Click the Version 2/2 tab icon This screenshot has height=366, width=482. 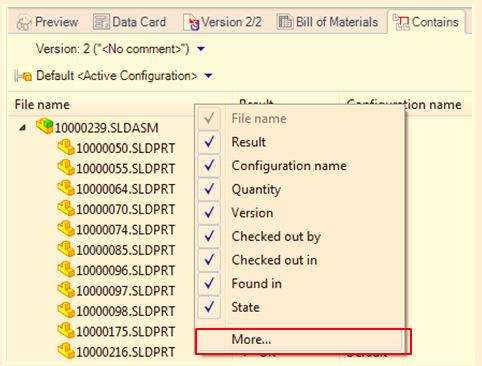tap(191, 22)
